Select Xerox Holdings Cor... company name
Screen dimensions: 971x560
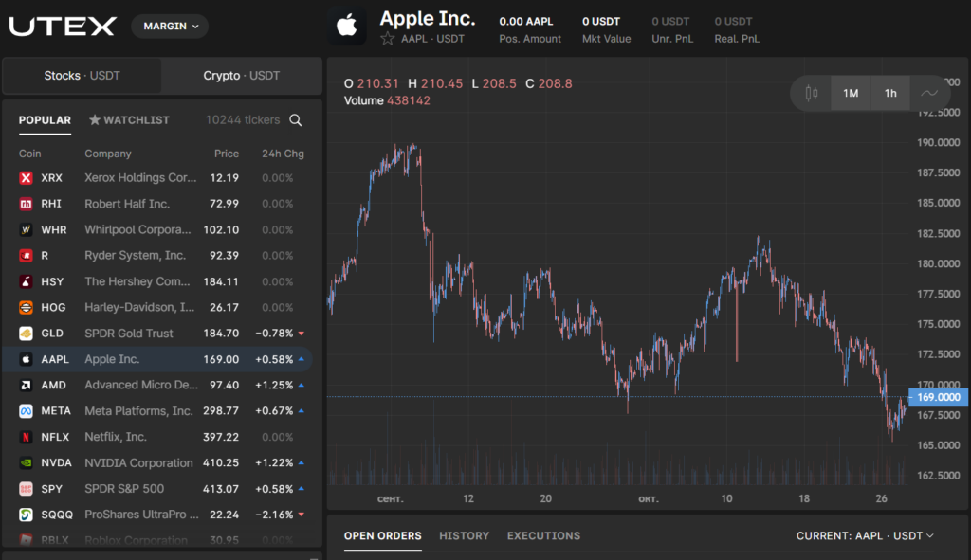pyautogui.click(x=140, y=177)
